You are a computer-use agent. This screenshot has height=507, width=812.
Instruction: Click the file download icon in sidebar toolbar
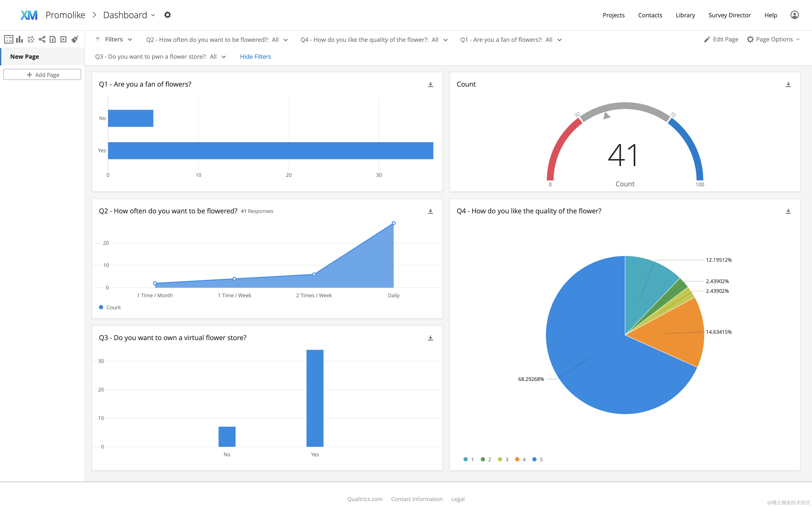coord(53,40)
